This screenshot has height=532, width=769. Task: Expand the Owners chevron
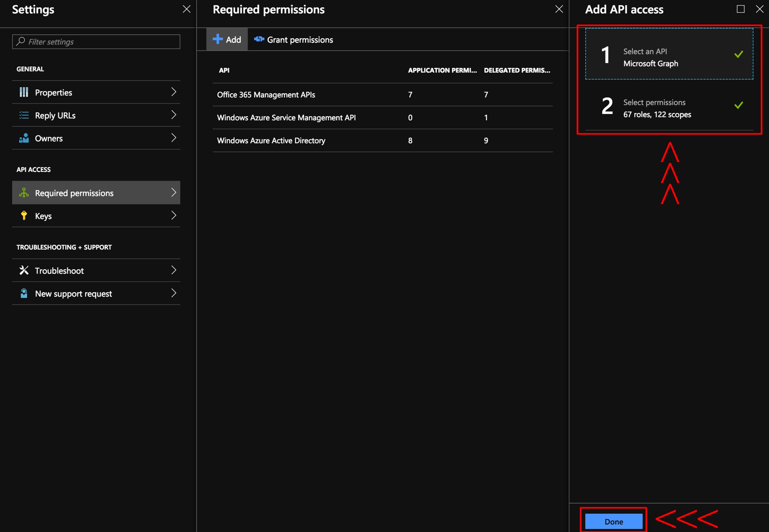(x=174, y=138)
